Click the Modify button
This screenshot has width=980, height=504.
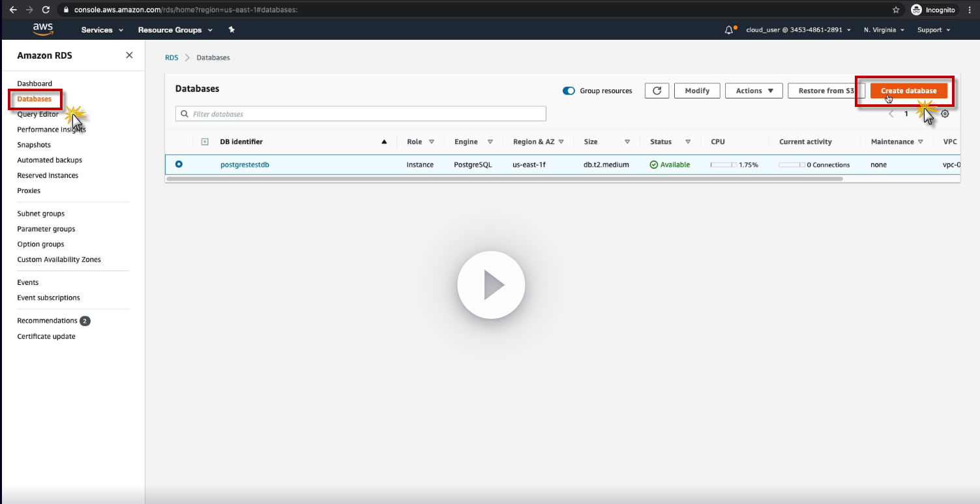click(x=697, y=91)
